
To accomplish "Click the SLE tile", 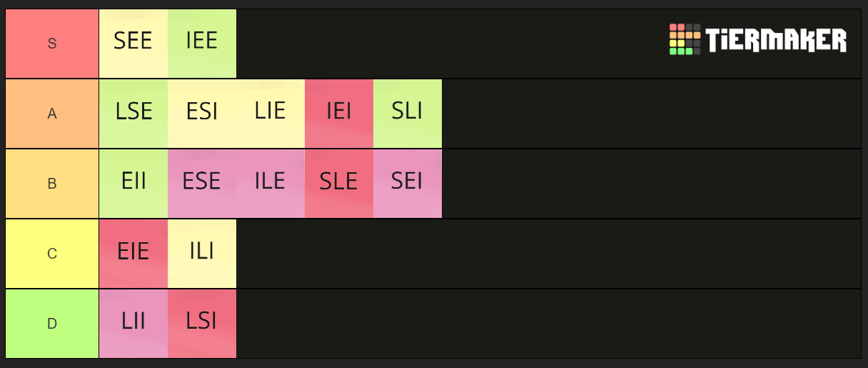I will pos(339,184).
